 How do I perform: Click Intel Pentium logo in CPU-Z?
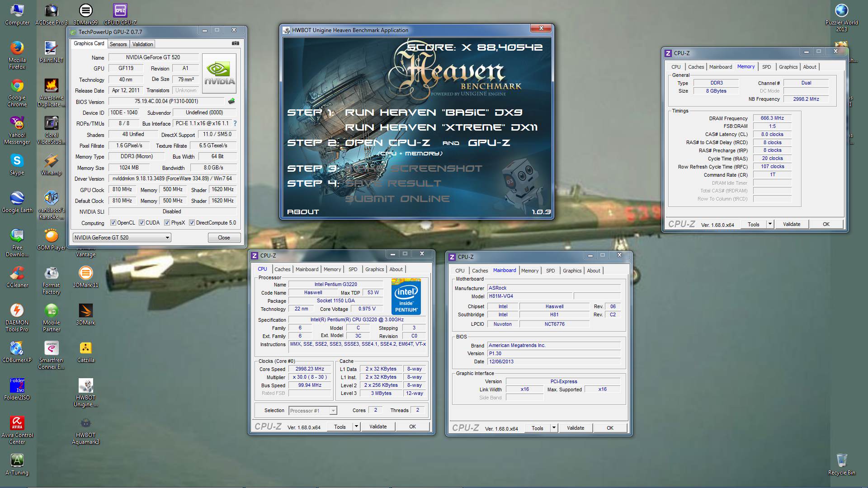coord(406,296)
